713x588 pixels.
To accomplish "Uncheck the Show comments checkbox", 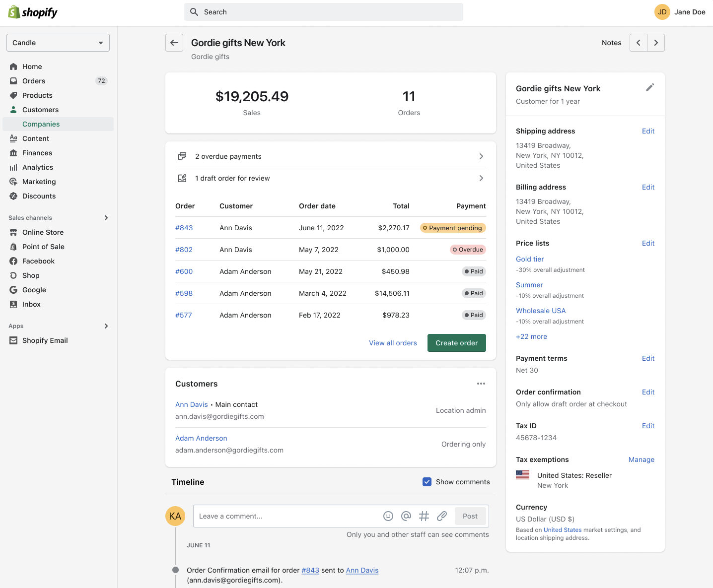I will pyautogui.click(x=427, y=482).
